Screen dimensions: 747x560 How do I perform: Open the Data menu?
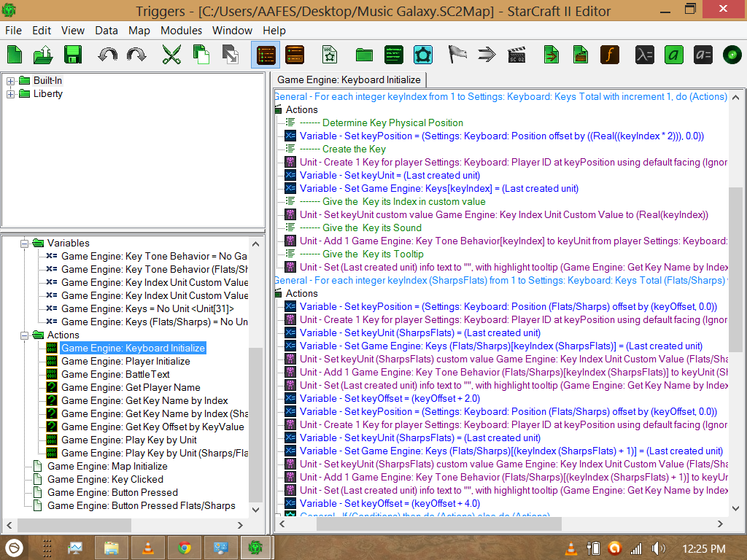pos(107,31)
